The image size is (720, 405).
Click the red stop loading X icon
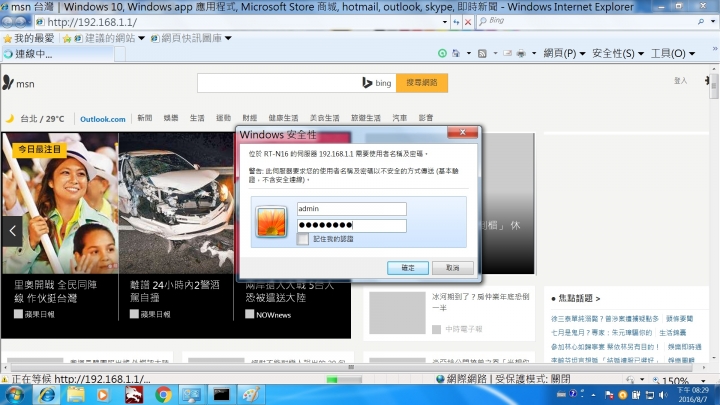(x=468, y=22)
